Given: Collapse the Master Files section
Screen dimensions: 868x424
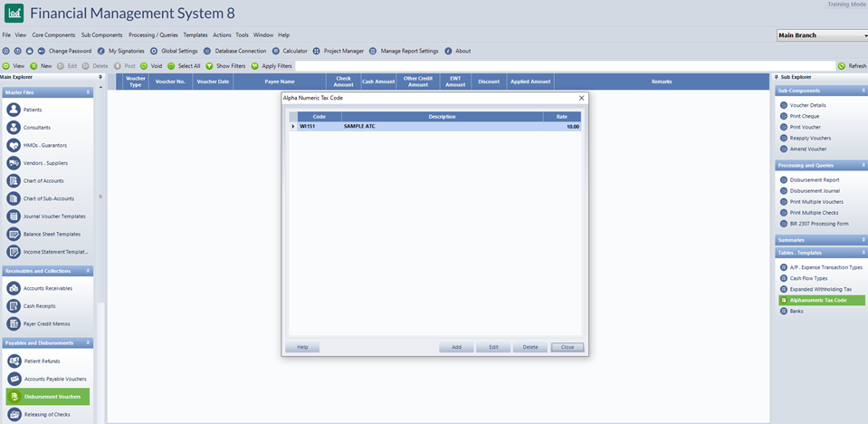Looking at the screenshot, I should click(x=88, y=92).
